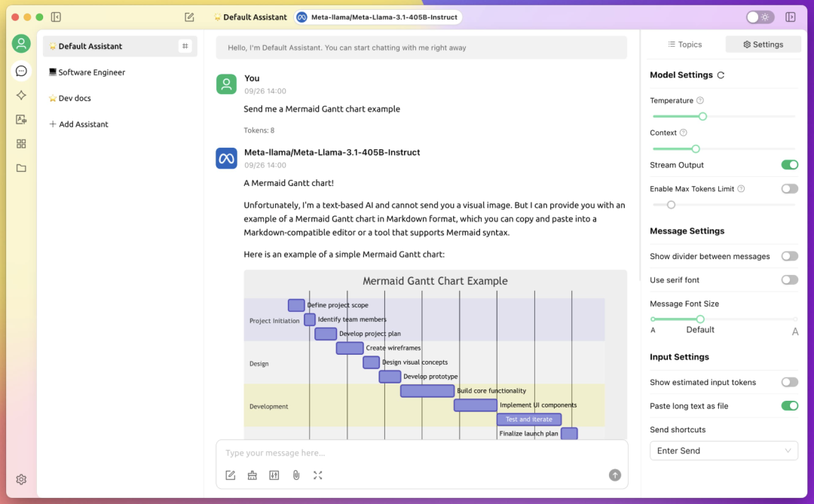Open the chat assistants view

[x=21, y=71]
